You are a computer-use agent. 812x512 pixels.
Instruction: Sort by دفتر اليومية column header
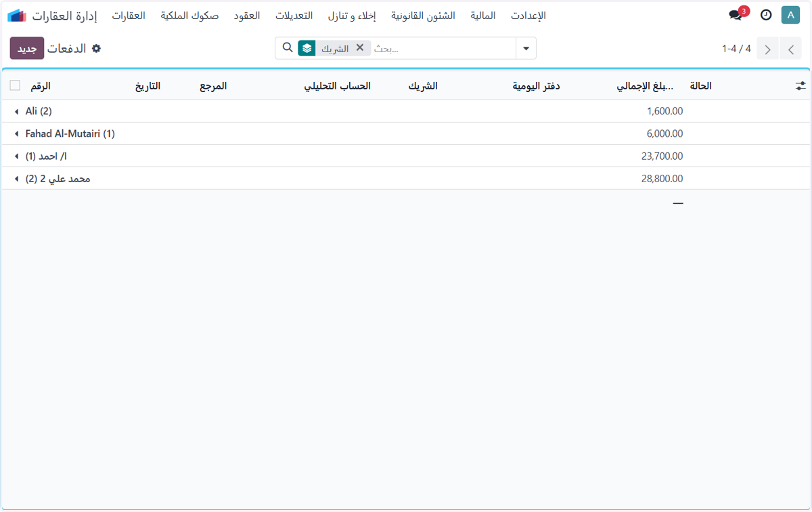coord(536,86)
